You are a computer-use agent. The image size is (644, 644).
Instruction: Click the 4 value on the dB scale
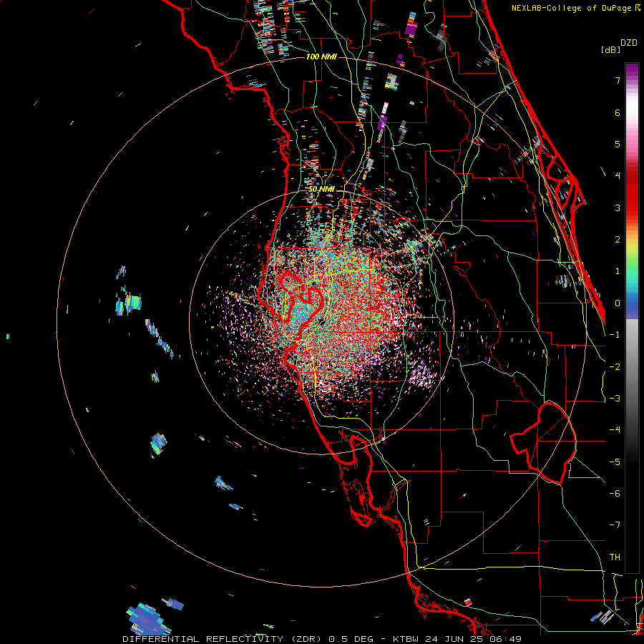618,176
